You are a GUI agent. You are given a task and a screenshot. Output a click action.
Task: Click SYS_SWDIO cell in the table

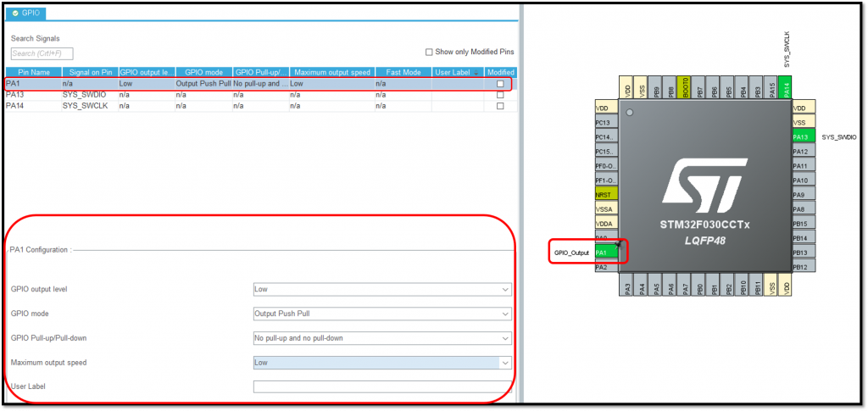(90, 95)
